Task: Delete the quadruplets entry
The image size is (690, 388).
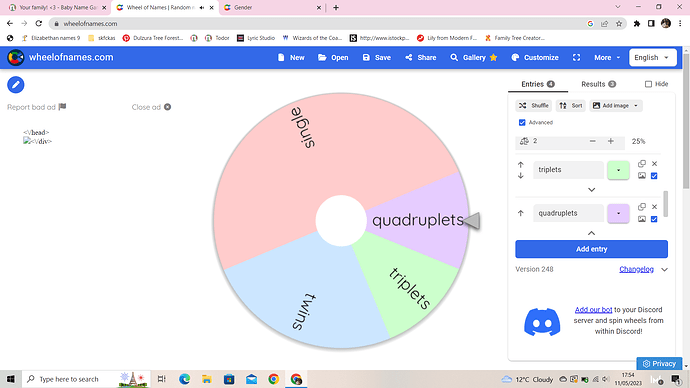Action: 654,207
